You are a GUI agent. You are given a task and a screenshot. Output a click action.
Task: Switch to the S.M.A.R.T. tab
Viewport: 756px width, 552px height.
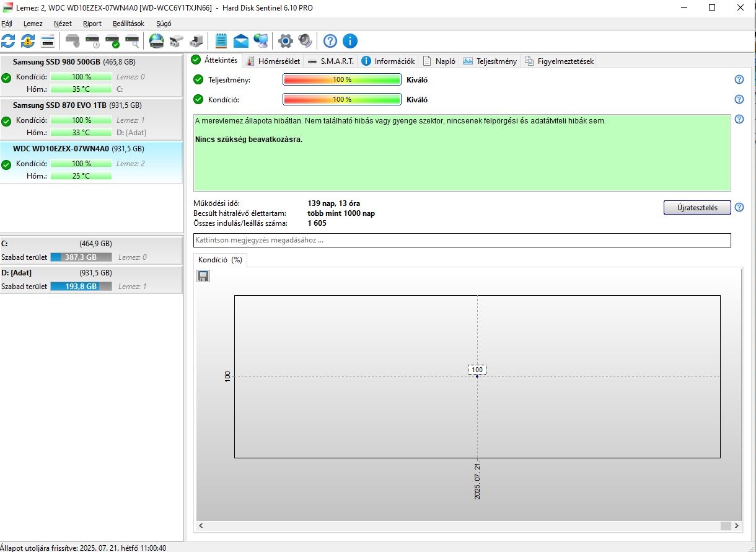[330, 61]
